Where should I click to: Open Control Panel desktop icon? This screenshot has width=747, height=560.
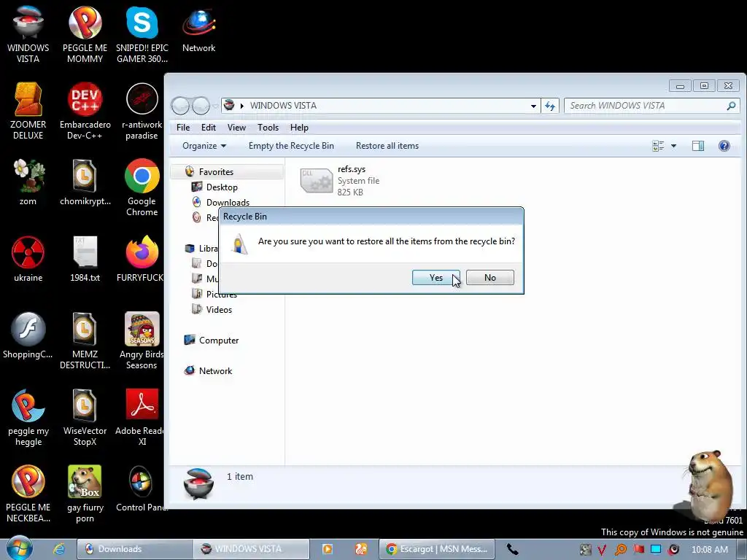tap(141, 489)
